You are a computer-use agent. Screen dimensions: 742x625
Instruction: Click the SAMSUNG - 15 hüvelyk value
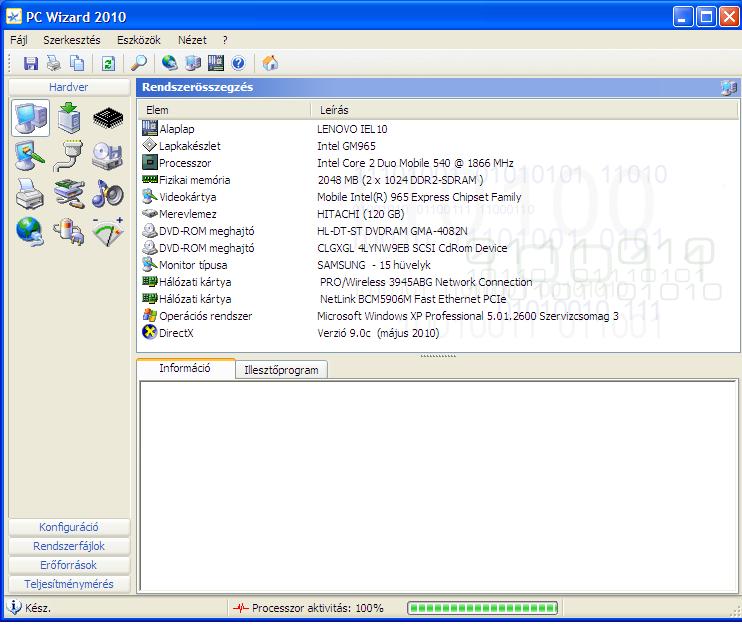374,265
